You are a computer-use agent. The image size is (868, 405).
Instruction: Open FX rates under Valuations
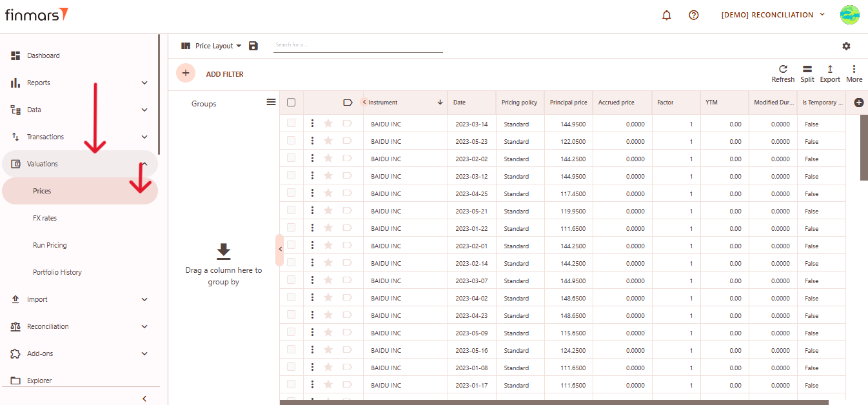click(80, 218)
